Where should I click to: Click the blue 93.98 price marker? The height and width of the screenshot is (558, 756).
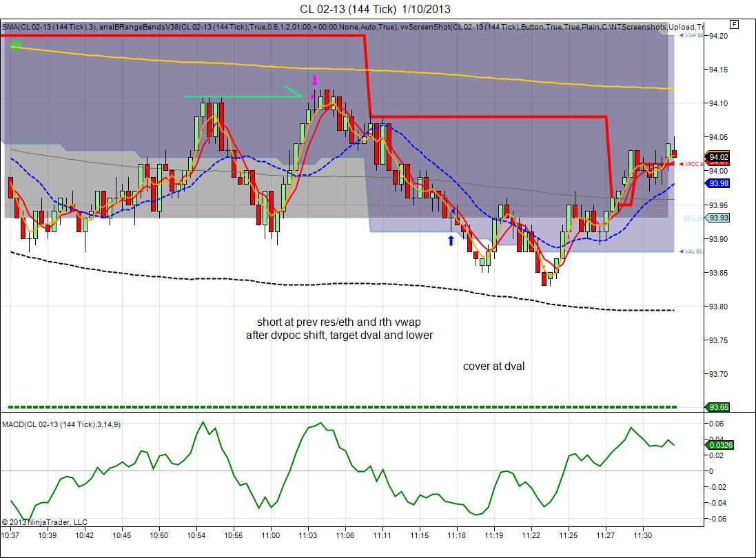(718, 183)
